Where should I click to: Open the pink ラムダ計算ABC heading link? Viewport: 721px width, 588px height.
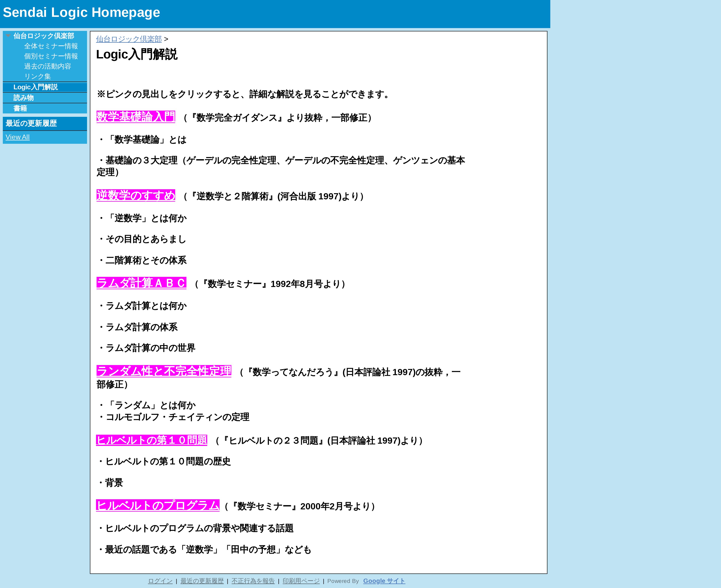[x=141, y=283]
